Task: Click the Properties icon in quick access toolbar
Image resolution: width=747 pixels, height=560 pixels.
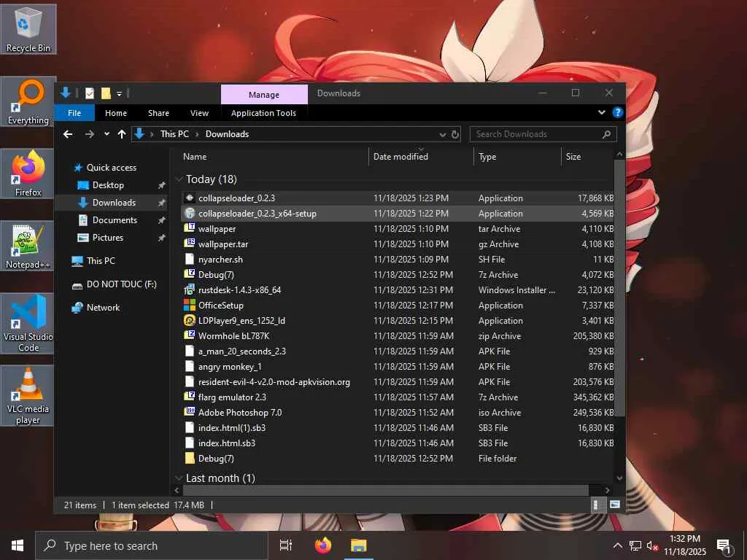Action: pyautogui.click(x=90, y=93)
